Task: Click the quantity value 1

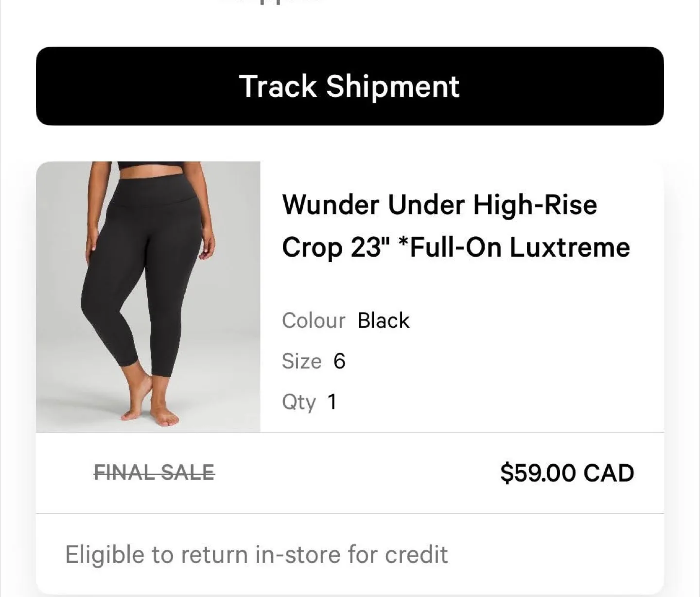Action: (x=332, y=402)
